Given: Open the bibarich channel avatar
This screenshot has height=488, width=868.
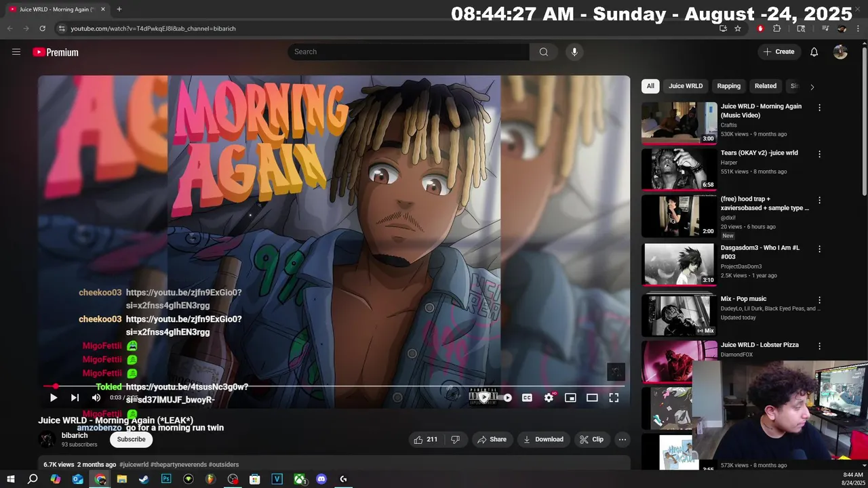Looking at the screenshot, I should pyautogui.click(x=47, y=439).
